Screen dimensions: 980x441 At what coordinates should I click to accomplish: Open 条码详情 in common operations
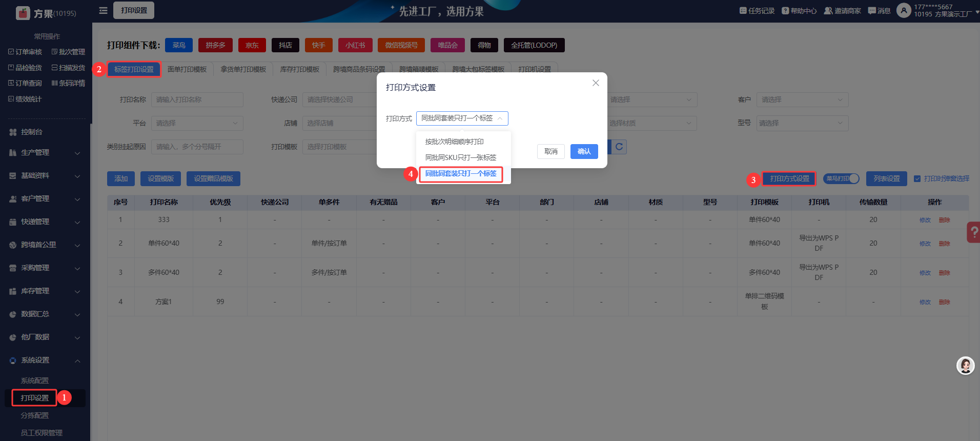(68, 83)
